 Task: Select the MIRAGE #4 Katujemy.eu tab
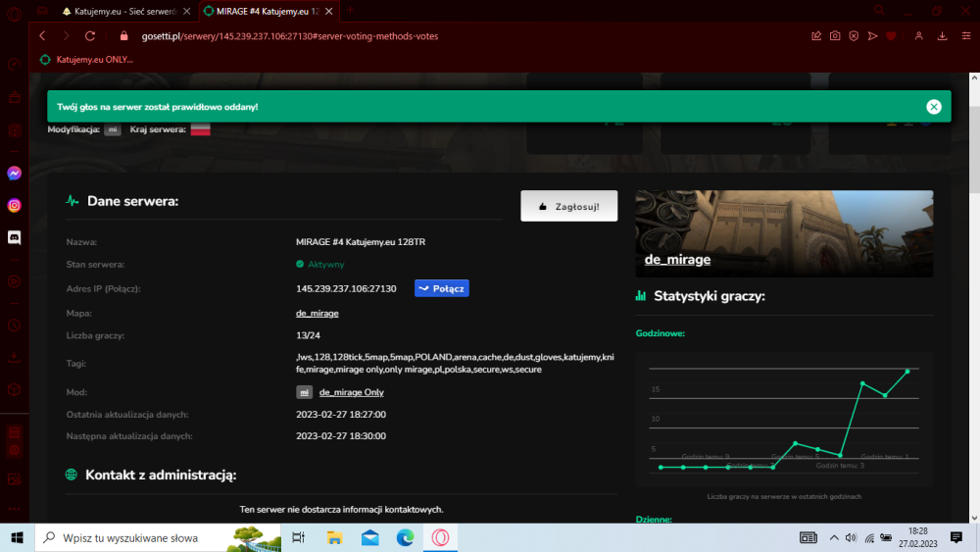click(268, 11)
